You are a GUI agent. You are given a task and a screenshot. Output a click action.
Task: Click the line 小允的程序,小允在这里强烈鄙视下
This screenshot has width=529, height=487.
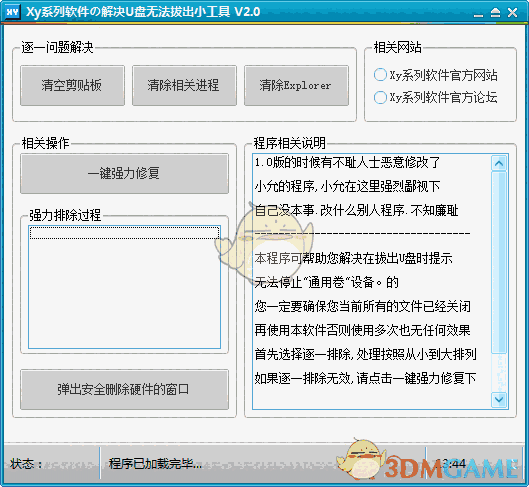(x=347, y=187)
